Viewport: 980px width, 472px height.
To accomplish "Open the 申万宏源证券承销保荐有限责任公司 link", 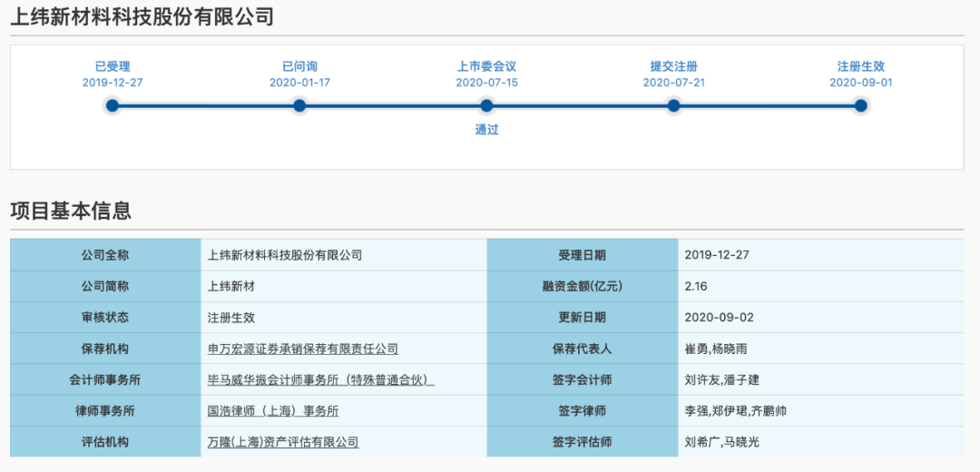I will pos(302,349).
